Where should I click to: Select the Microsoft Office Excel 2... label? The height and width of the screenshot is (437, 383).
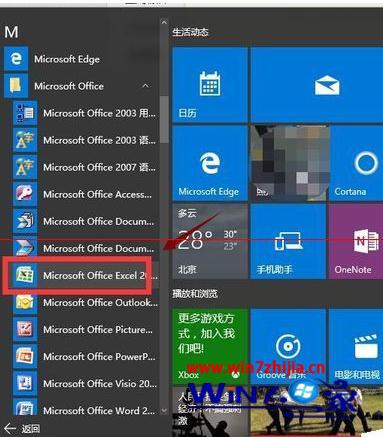point(100,276)
